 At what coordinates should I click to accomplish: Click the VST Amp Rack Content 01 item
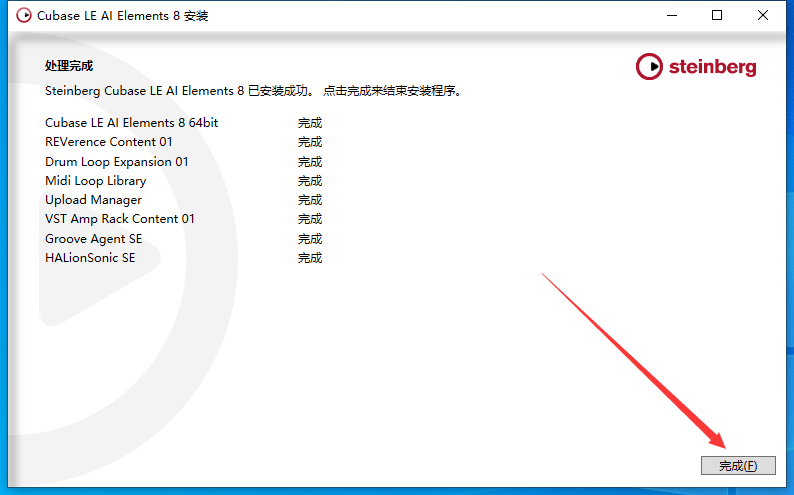tap(120, 219)
